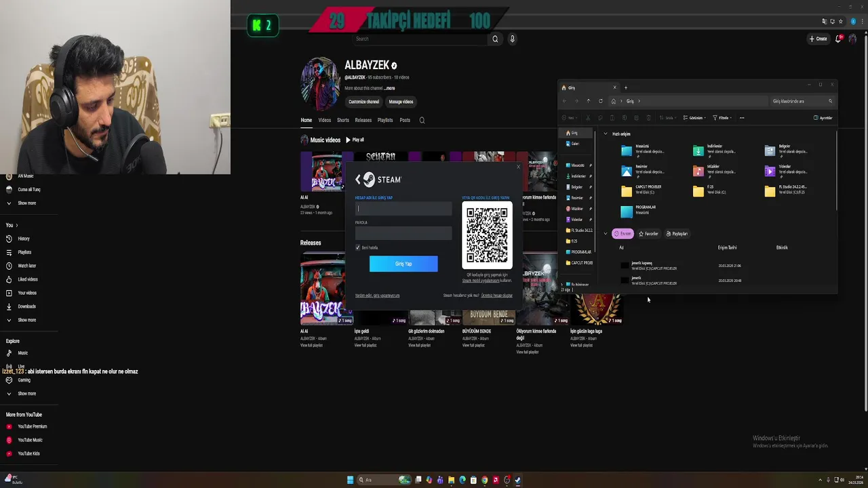Open the 'Görünüm' dropdown in File Explorer

click(695, 118)
